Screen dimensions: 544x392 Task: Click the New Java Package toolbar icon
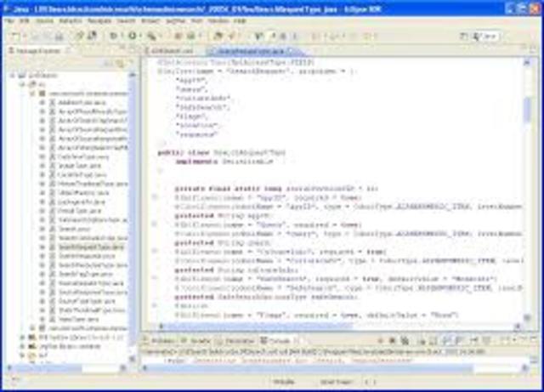178,36
